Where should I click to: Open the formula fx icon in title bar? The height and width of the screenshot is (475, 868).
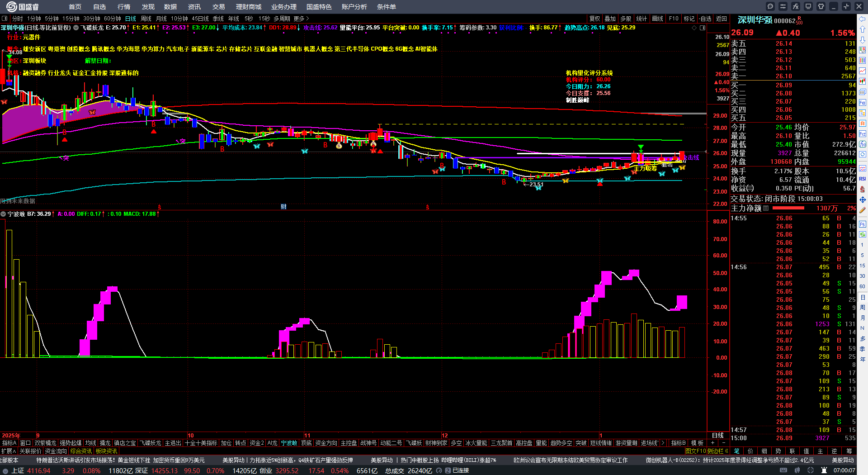(796, 6)
